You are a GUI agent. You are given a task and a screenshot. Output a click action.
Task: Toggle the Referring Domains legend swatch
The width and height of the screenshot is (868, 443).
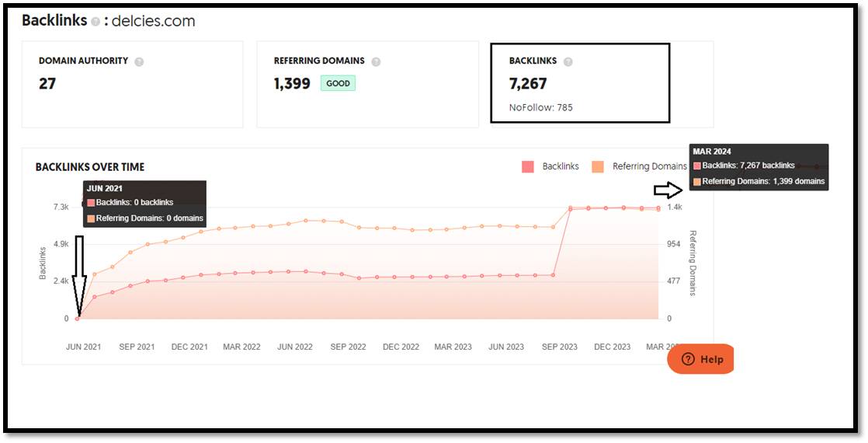pyautogui.click(x=597, y=166)
